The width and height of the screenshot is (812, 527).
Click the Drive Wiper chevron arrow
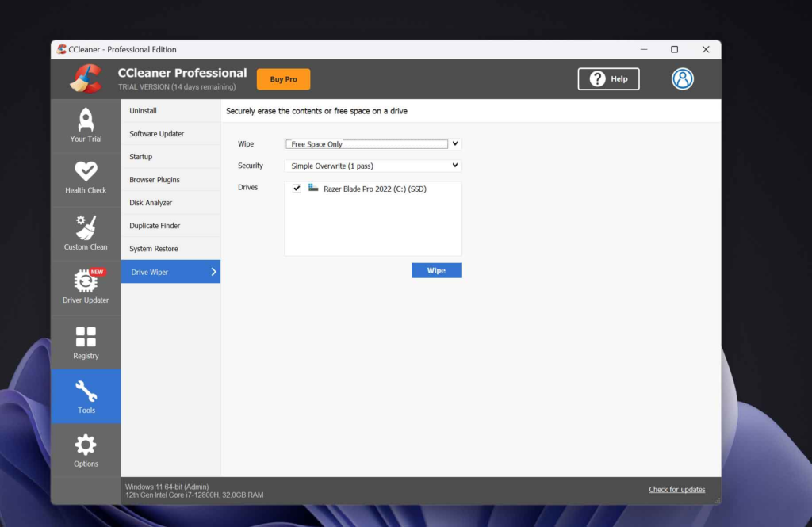pos(213,272)
